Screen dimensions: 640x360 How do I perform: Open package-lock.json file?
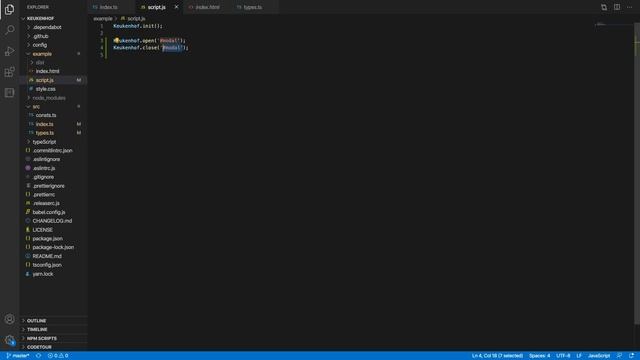pos(53,247)
